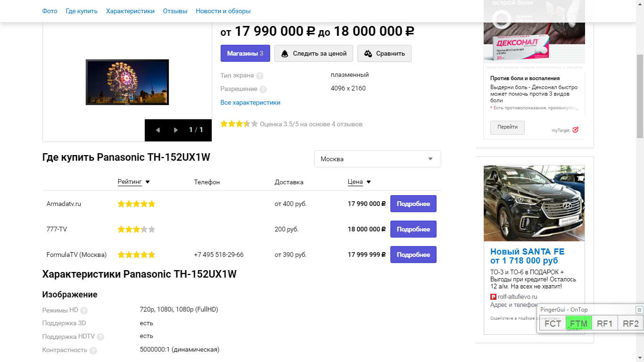Show help for Тип экрана

[x=260, y=76]
